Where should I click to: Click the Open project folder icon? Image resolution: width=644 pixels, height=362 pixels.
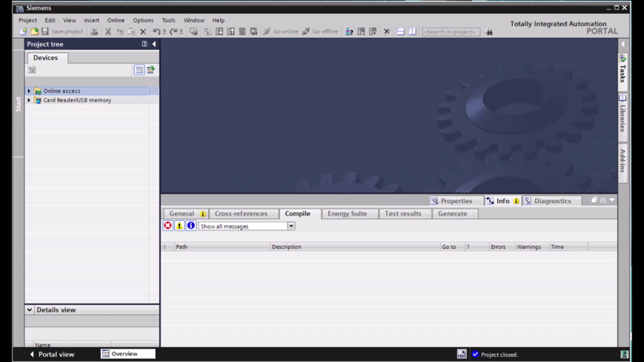pyautogui.click(x=34, y=32)
